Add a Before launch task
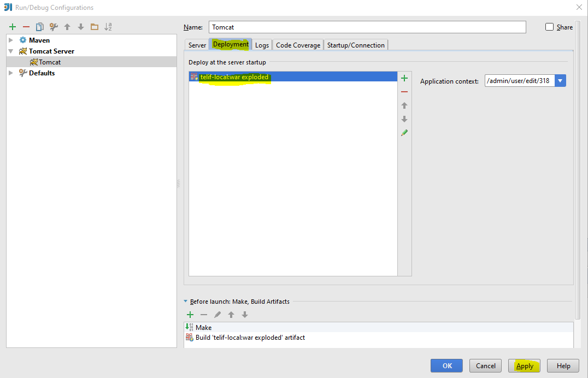588x378 pixels. 190,315
